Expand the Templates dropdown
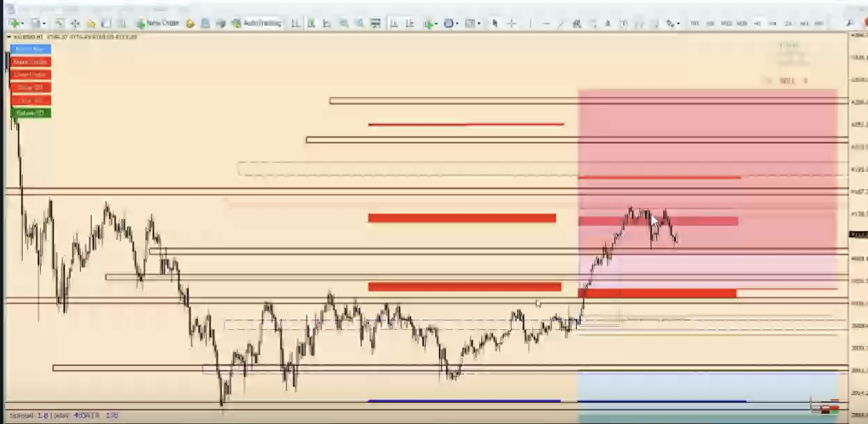 (x=472, y=24)
